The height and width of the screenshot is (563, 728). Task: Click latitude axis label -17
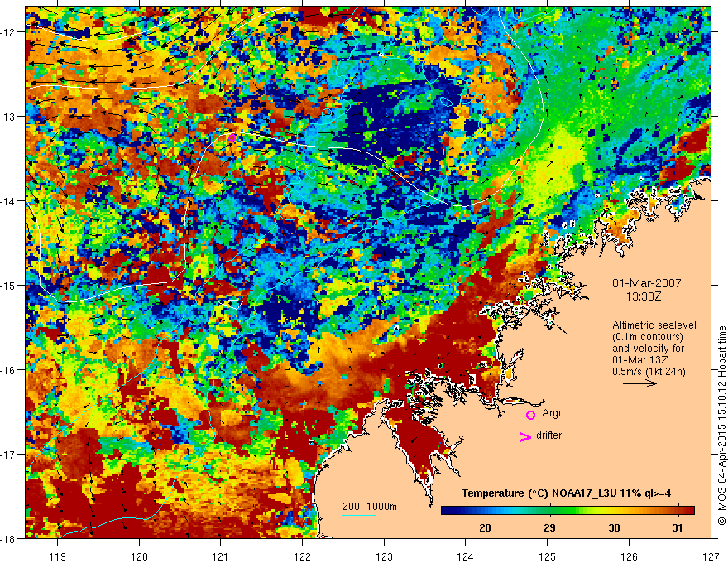9,455
